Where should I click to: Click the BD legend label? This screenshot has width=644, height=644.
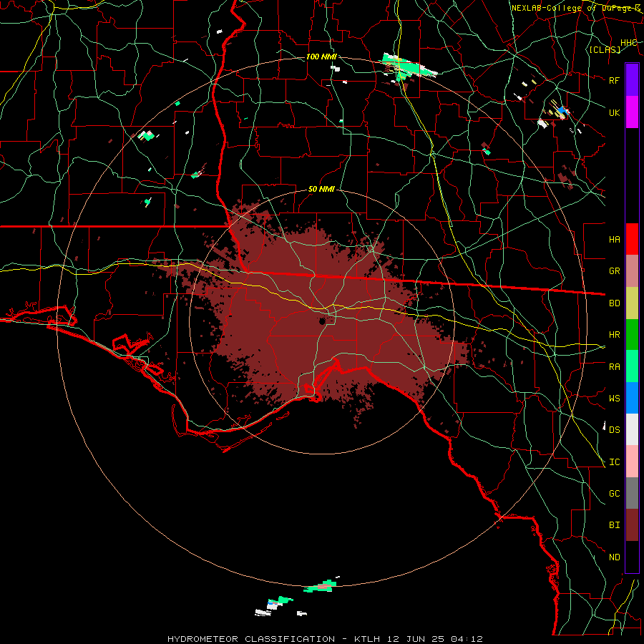[x=614, y=303]
